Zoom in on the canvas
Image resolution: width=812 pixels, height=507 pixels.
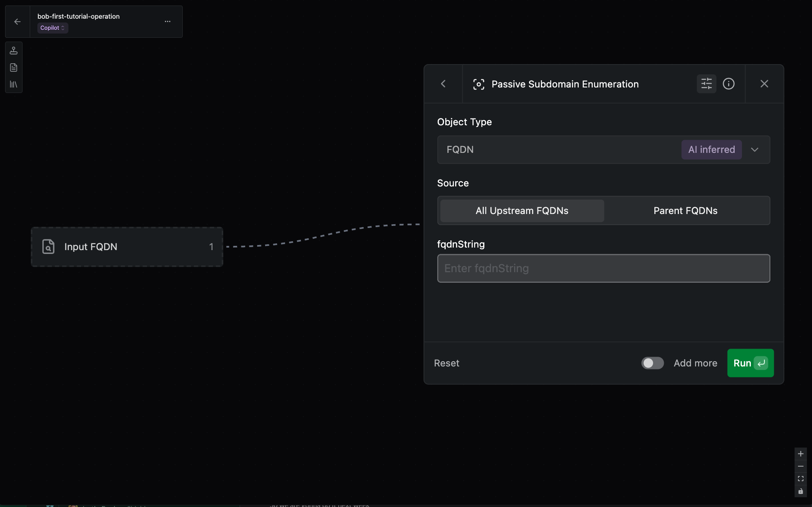pos(801,454)
